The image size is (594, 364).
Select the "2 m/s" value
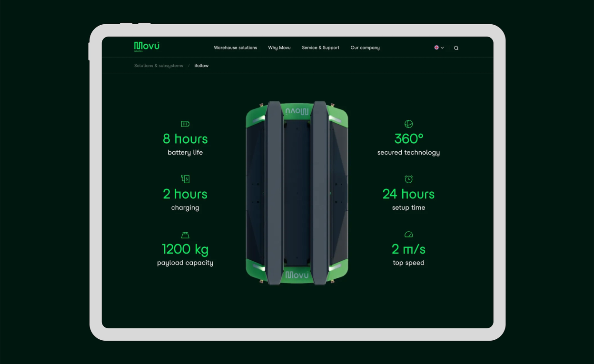(408, 249)
